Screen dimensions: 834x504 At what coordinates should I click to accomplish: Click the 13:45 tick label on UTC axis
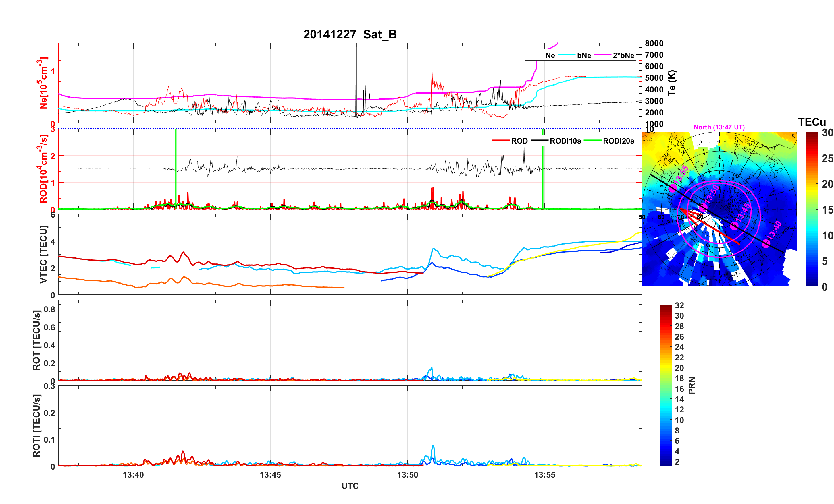[270, 474]
